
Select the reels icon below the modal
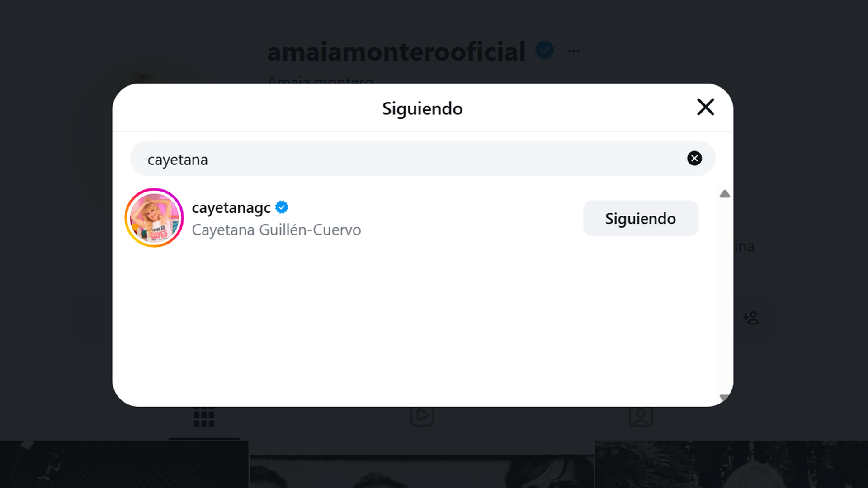(x=423, y=416)
